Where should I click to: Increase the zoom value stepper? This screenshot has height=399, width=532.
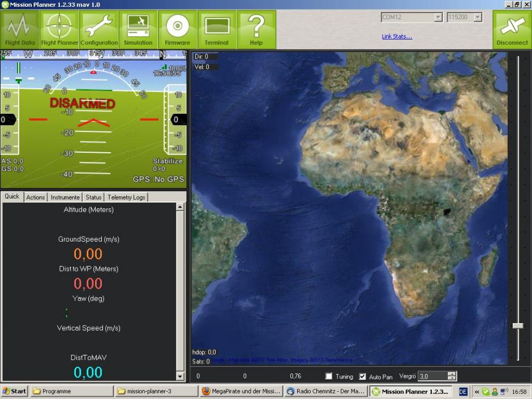(x=452, y=374)
